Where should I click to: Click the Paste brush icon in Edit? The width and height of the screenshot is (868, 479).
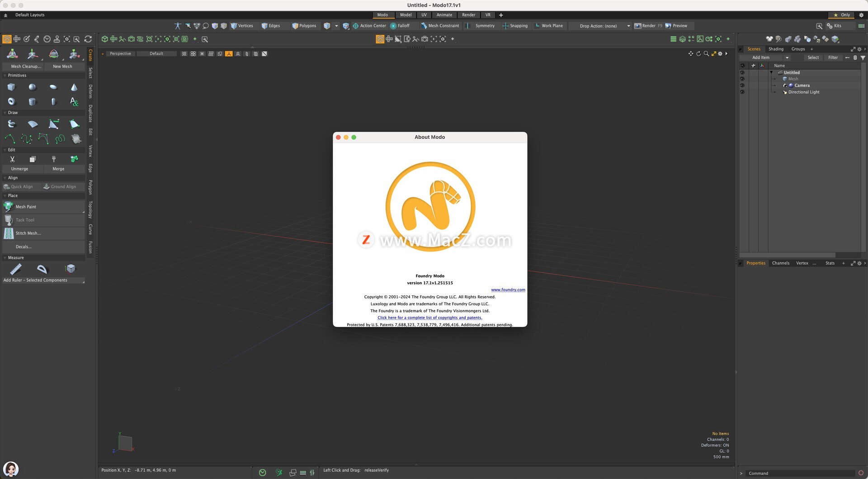(54, 159)
